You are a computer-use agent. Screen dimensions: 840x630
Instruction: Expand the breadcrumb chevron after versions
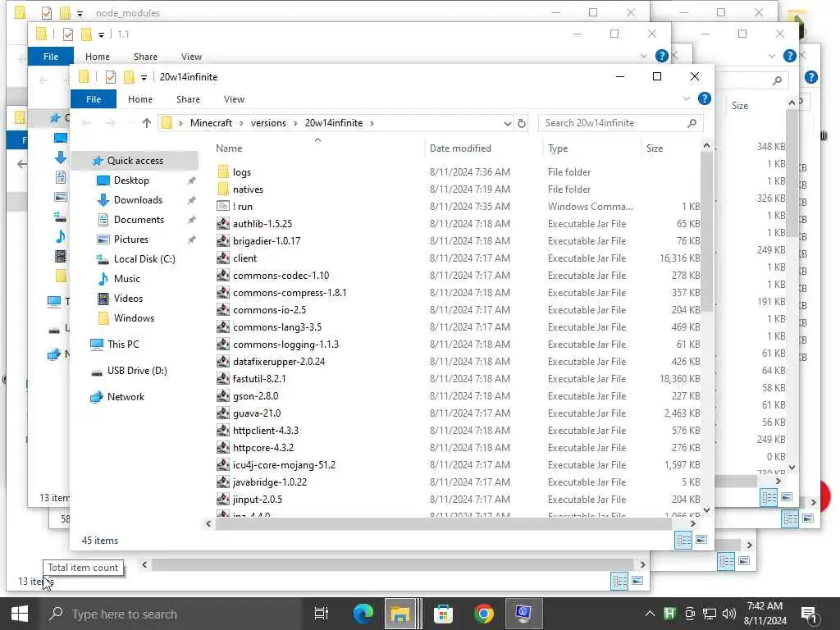295,123
